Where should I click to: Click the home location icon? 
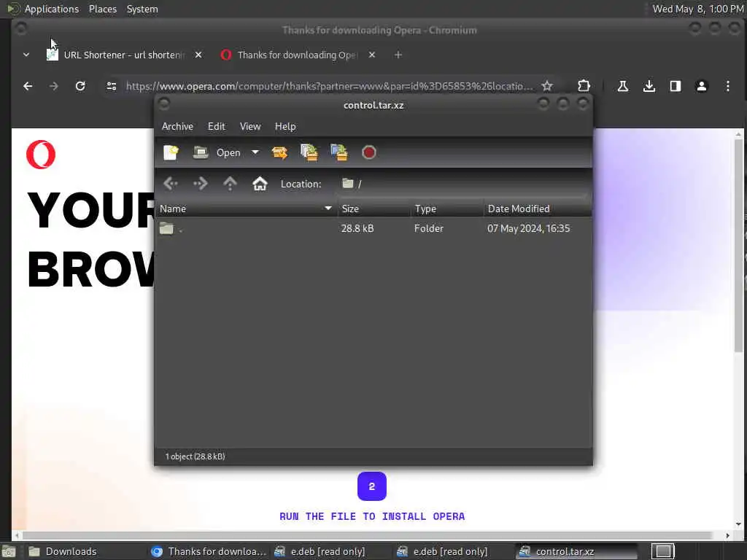tap(260, 184)
